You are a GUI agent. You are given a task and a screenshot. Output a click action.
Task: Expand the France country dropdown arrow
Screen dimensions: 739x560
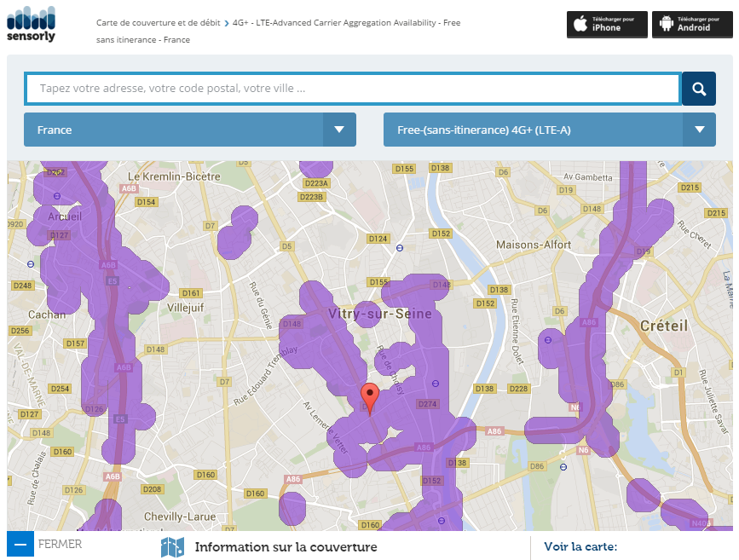[x=339, y=130]
